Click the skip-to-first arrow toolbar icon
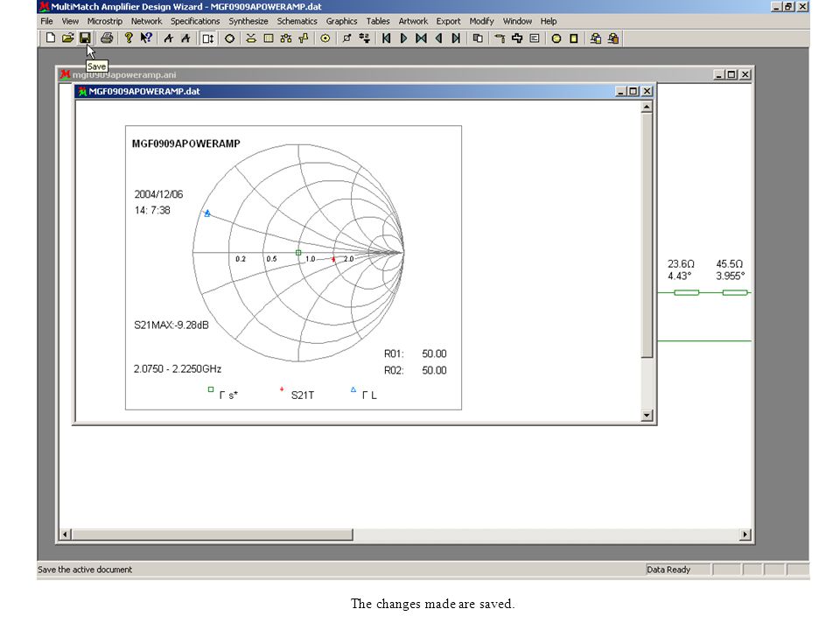 [x=386, y=38]
